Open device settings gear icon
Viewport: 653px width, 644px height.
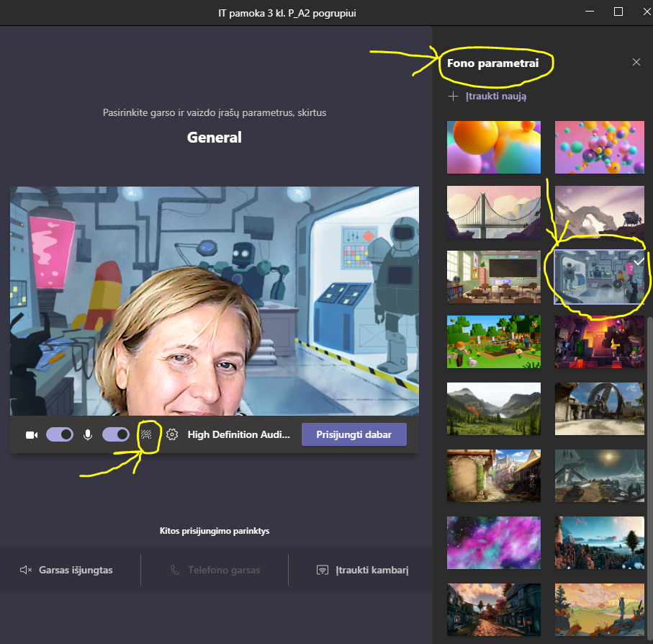point(172,434)
